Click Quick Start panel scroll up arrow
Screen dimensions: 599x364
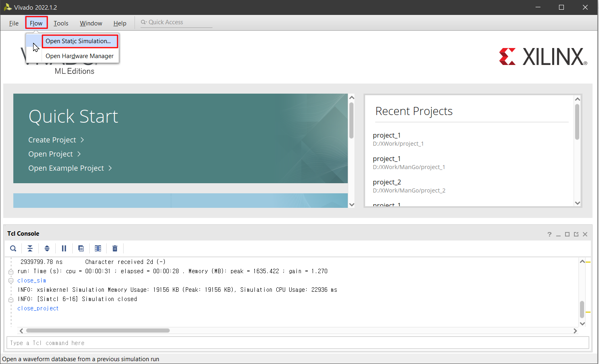[x=351, y=98]
